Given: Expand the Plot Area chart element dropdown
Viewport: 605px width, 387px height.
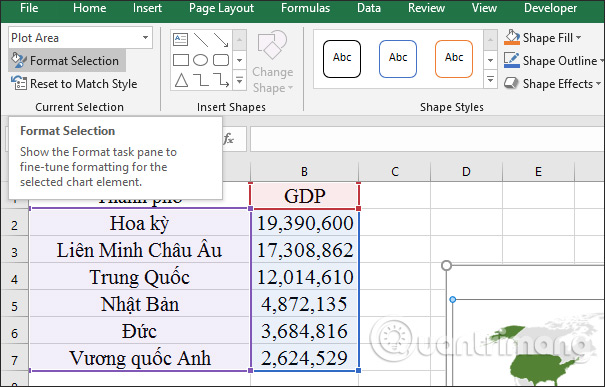Looking at the screenshot, I should (145, 37).
